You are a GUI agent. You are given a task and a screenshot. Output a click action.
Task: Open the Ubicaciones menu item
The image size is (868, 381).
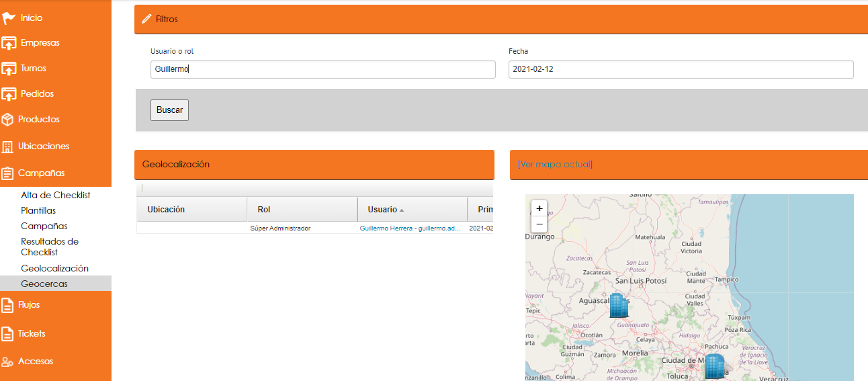point(44,146)
